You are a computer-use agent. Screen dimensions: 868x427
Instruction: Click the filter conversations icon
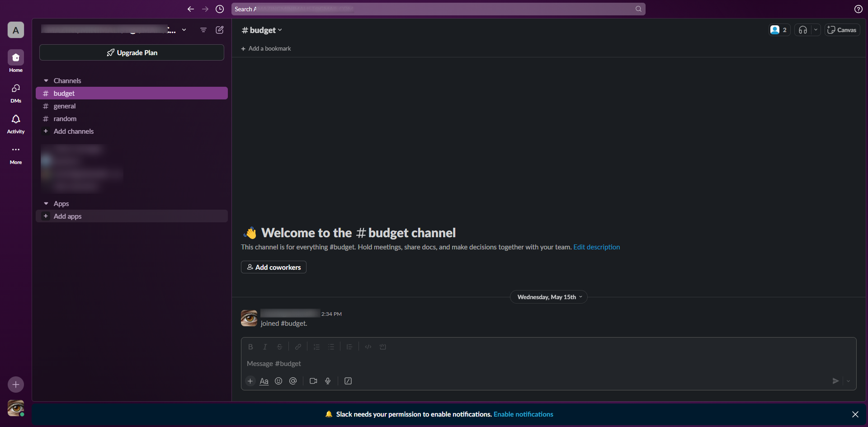(203, 30)
